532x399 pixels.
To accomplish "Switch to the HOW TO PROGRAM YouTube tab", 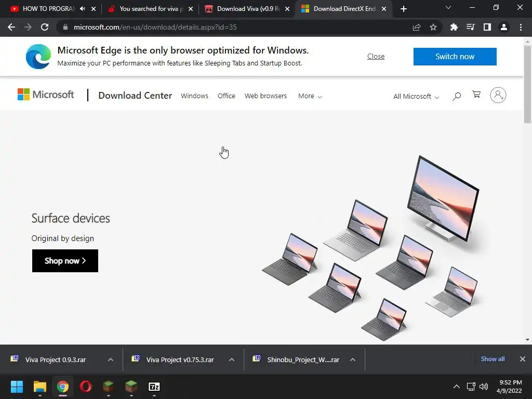I will click(47, 9).
